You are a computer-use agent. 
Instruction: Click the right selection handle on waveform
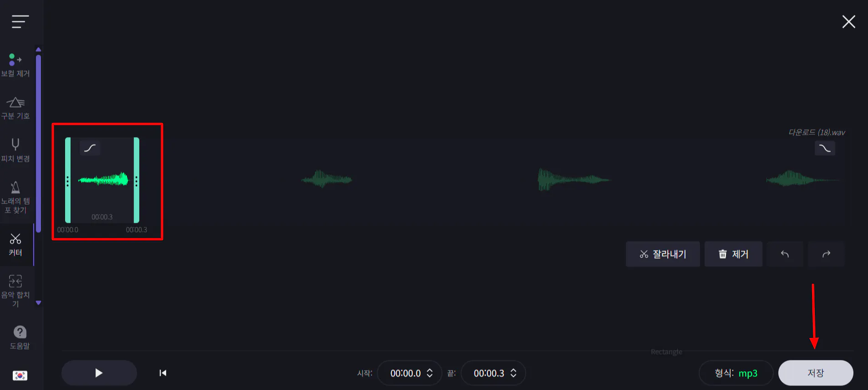pos(137,180)
